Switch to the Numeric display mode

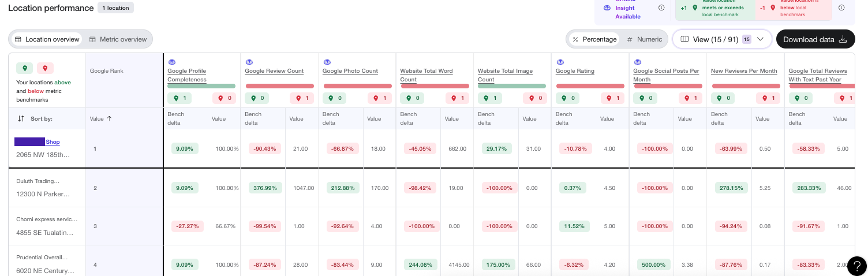(645, 39)
